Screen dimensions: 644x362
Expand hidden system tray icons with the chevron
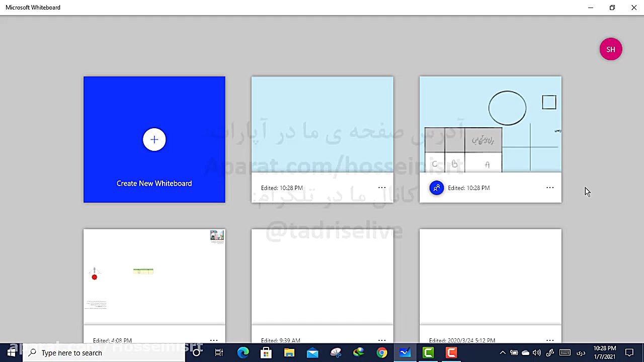pos(504,352)
